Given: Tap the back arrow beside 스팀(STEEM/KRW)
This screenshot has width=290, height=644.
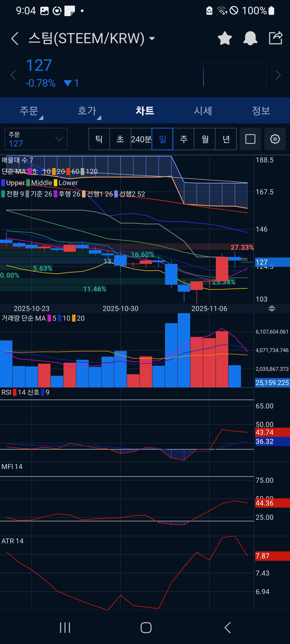Looking at the screenshot, I should coord(15,38).
